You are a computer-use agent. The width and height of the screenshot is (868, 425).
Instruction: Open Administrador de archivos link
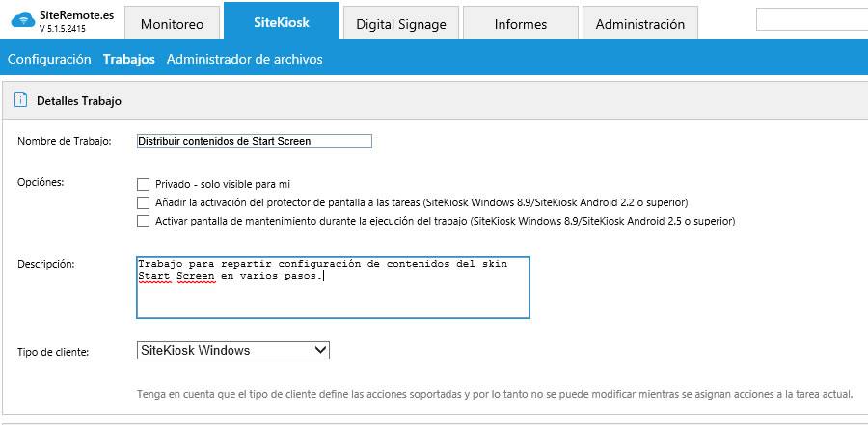pos(244,59)
